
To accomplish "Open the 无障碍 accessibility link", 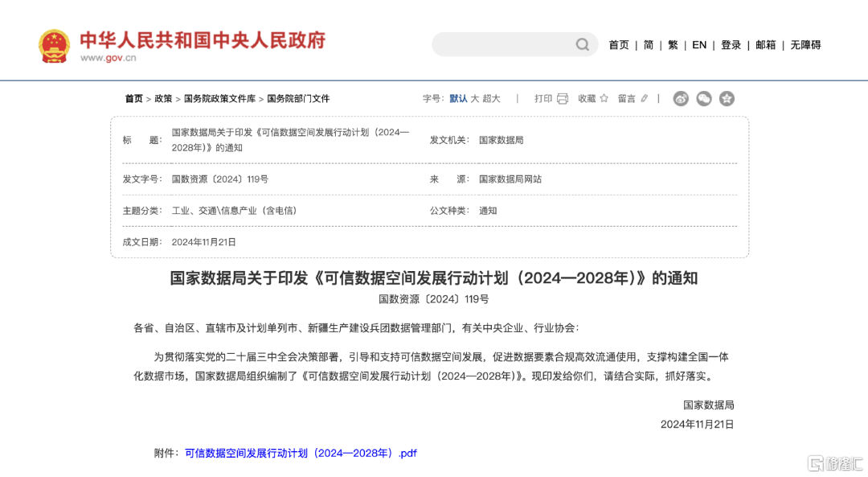I will [805, 45].
